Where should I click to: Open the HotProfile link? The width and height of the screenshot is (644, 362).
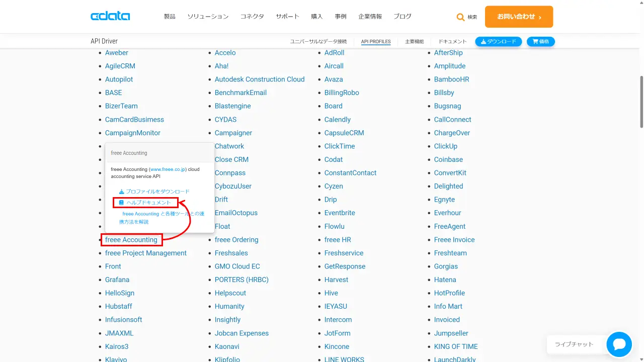point(449,293)
